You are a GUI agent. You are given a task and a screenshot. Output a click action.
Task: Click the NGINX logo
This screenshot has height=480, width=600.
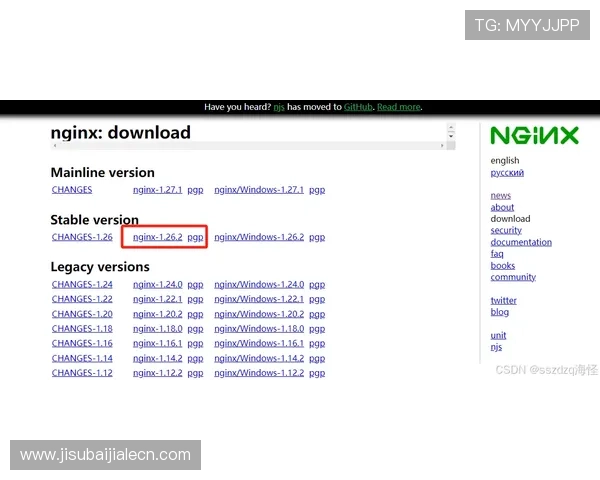(x=534, y=135)
